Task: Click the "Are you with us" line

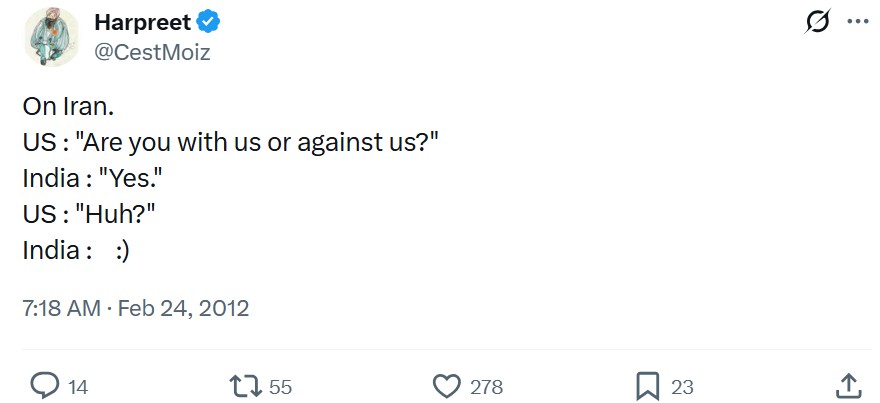Action: [230, 144]
